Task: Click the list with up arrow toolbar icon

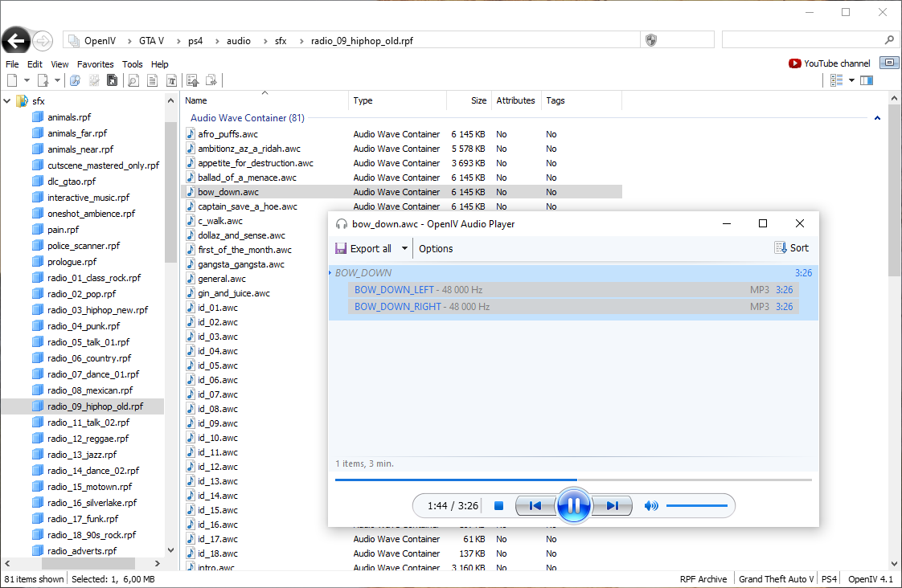Action: click(x=193, y=80)
